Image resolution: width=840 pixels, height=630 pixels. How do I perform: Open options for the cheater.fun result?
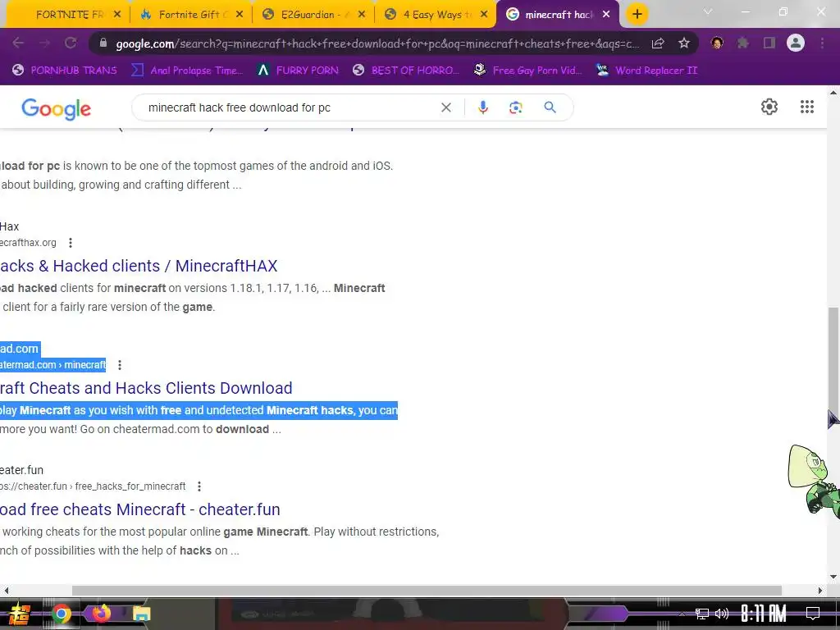click(199, 486)
